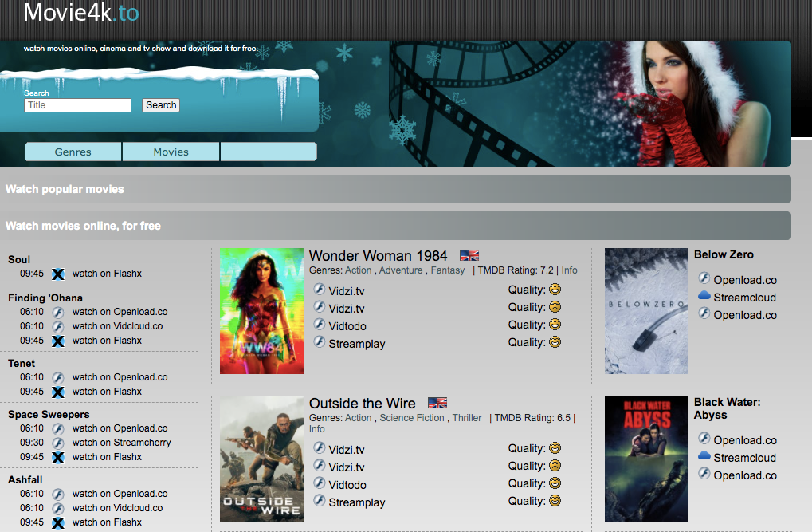
Task: Click the first Openload.co icon under Below Zero
Action: 704,278
